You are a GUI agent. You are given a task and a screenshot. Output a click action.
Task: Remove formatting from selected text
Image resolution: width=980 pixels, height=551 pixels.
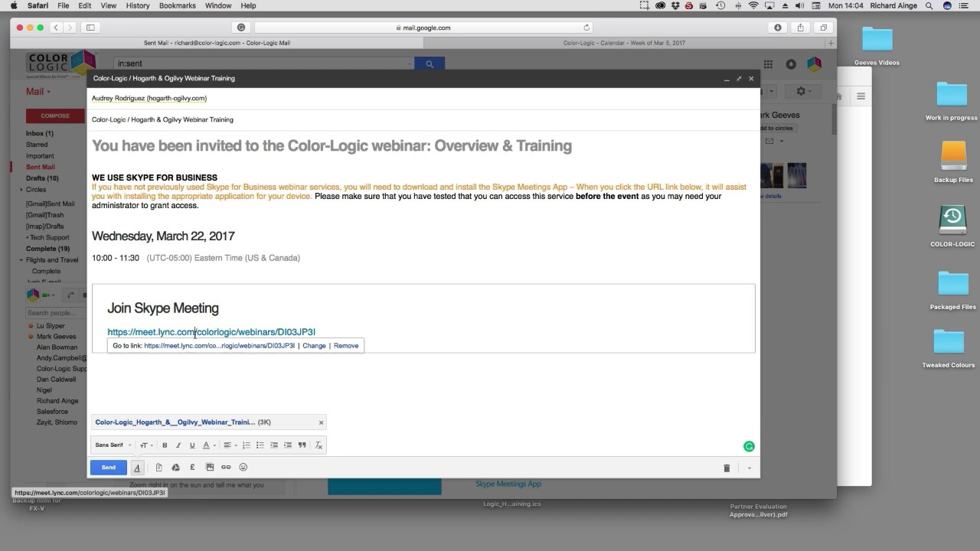coord(318,445)
